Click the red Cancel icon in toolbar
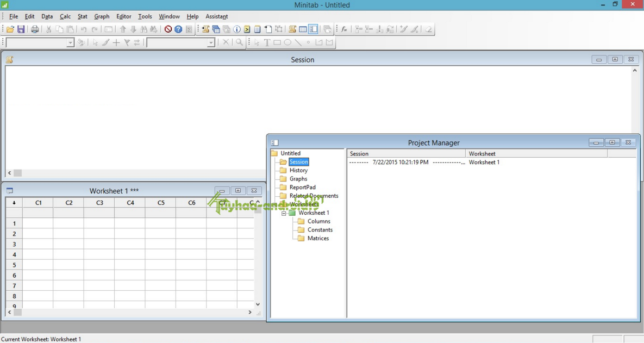Image resolution: width=644 pixels, height=343 pixels. [168, 29]
